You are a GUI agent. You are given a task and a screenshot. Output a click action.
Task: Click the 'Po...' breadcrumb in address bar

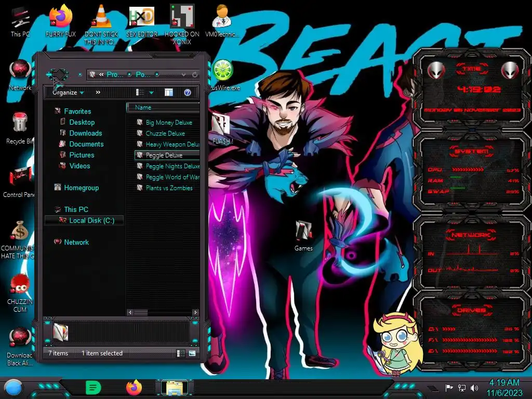pyautogui.click(x=143, y=74)
